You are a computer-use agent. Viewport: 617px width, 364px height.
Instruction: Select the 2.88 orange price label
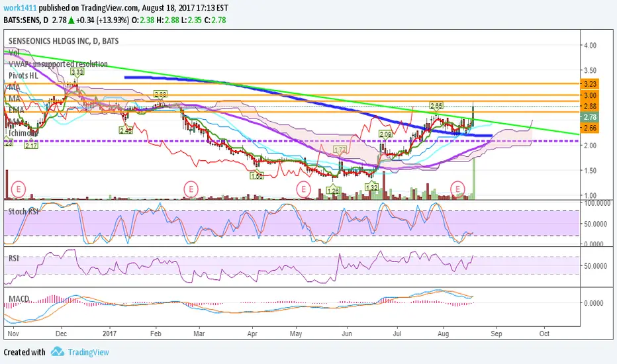tap(590, 107)
